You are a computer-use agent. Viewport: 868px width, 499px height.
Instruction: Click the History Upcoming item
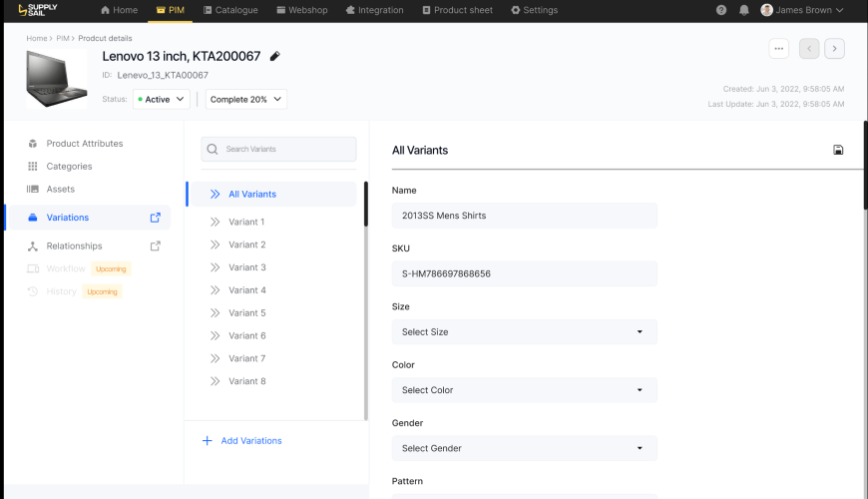coord(74,291)
